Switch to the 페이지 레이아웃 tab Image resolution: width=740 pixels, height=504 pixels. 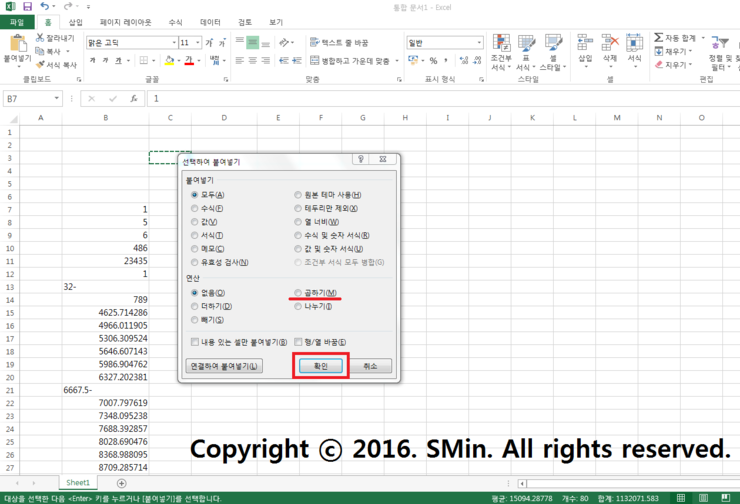pos(126,22)
